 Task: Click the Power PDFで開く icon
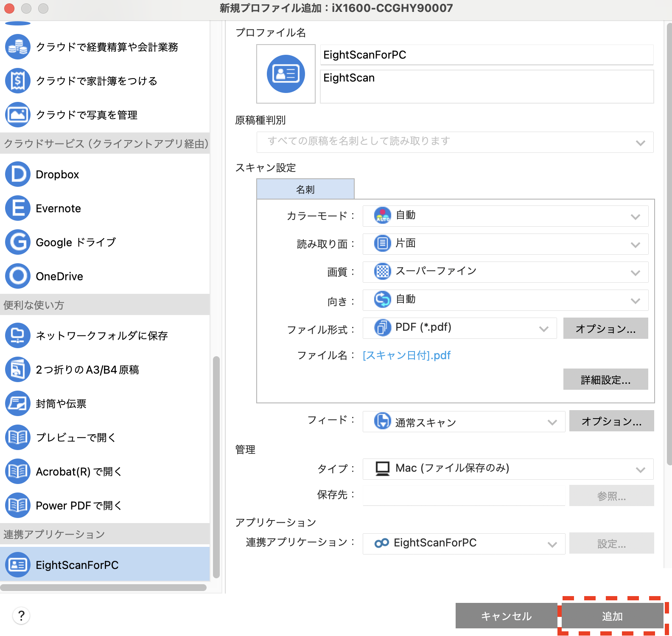coord(18,505)
